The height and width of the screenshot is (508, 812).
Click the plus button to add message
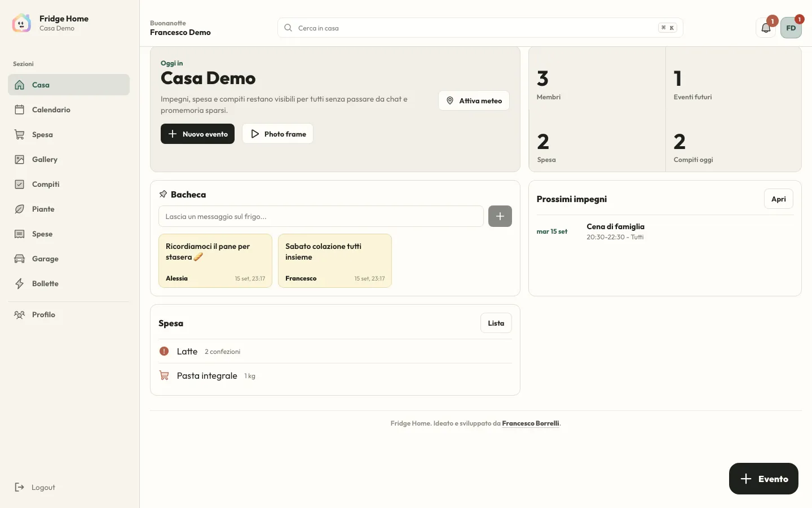500,216
